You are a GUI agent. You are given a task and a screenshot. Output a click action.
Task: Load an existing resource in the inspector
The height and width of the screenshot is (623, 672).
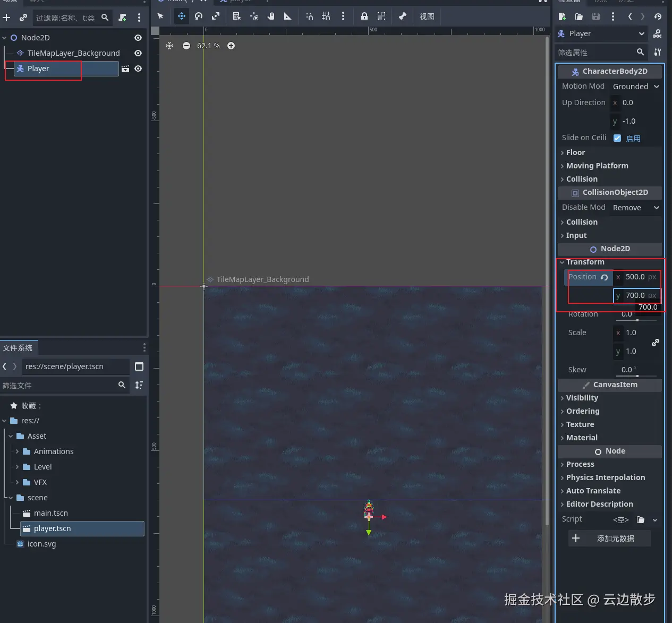pos(579,16)
